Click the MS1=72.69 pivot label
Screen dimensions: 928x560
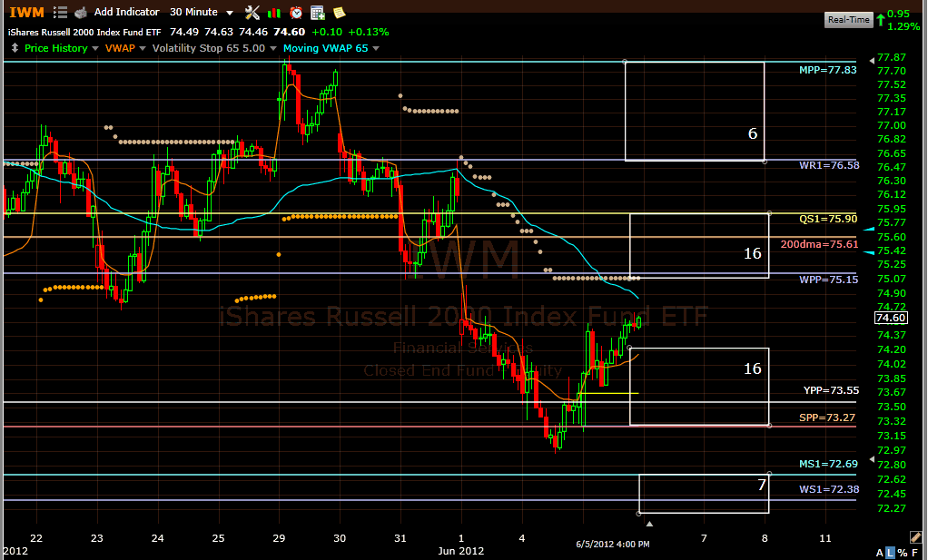point(828,464)
